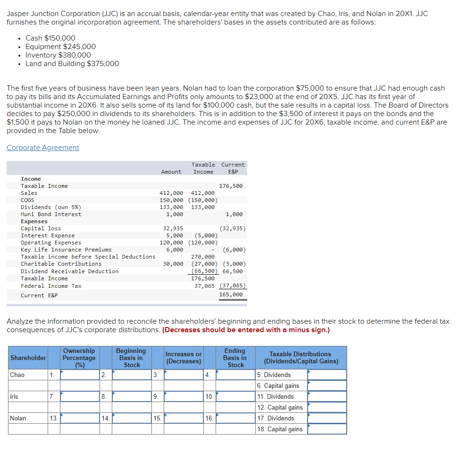Select the input next to 18. Capital gains
476x453 pixels.
pyautogui.click(x=327, y=429)
